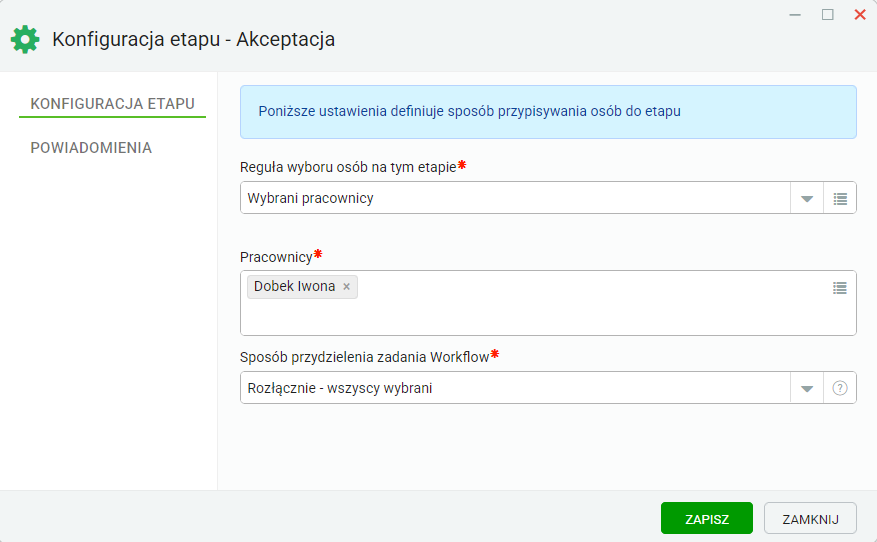Click ZAMKNIJ button
Screen dimensions: 877x542
click(x=810, y=519)
